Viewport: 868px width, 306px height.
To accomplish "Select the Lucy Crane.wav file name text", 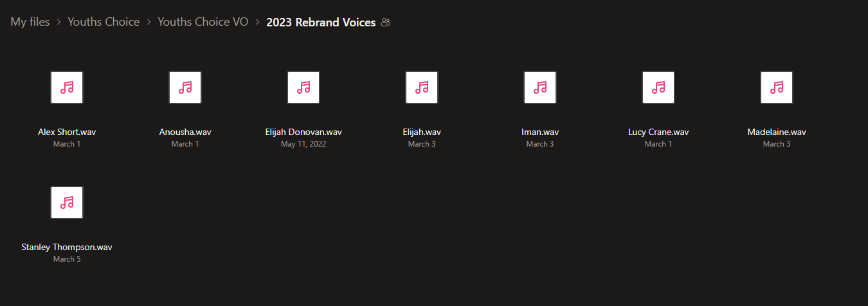I will (658, 132).
